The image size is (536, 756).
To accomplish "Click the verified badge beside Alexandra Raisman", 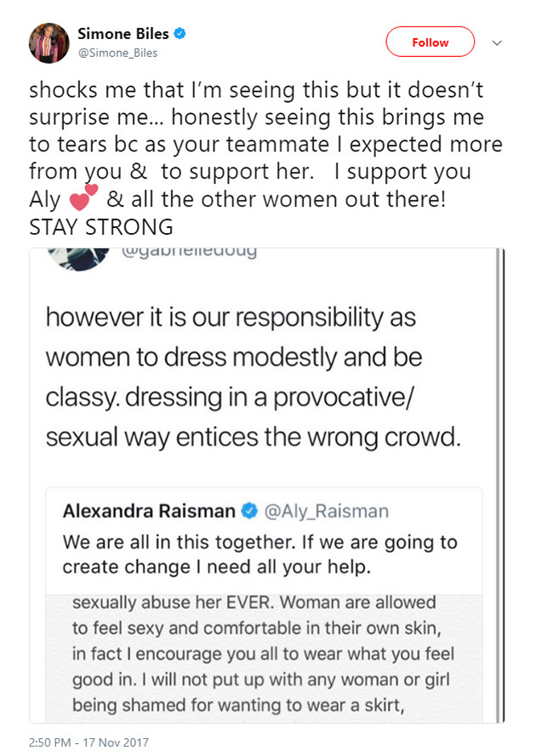I will (249, 510).
